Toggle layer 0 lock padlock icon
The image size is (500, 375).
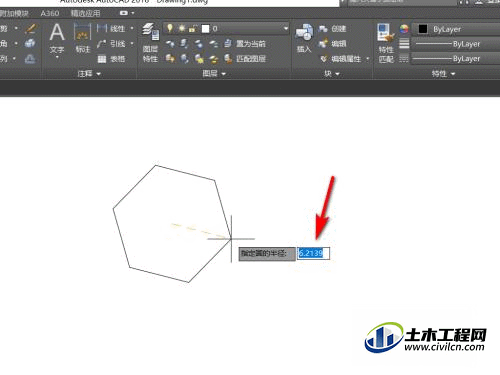pyautogui.click(x=193, y=29)
